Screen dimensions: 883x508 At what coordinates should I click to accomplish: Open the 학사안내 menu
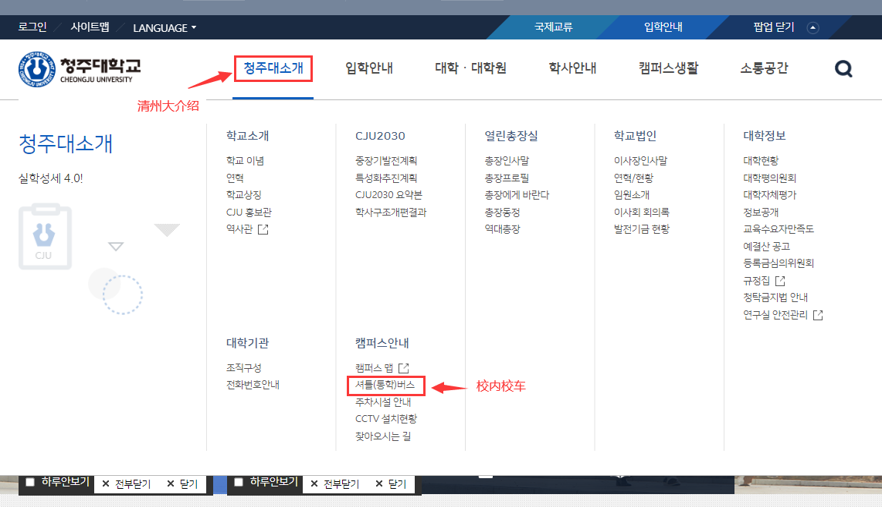pyautogui.click(x=573, y=68)
